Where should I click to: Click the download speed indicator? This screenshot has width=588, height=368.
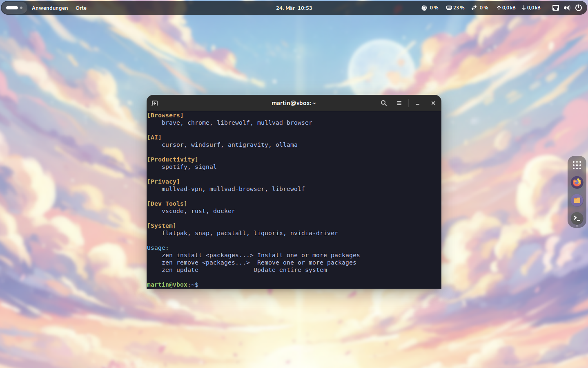[x=531, y=8]
